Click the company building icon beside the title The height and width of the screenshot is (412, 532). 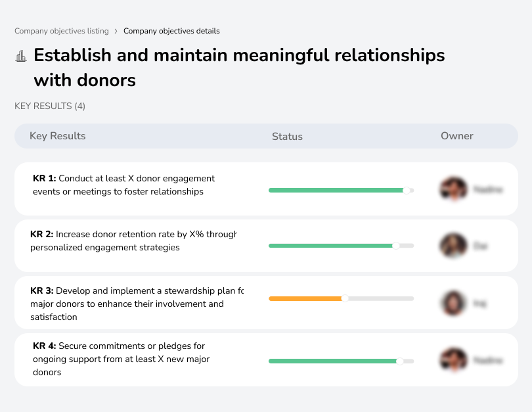coord(21,57)
